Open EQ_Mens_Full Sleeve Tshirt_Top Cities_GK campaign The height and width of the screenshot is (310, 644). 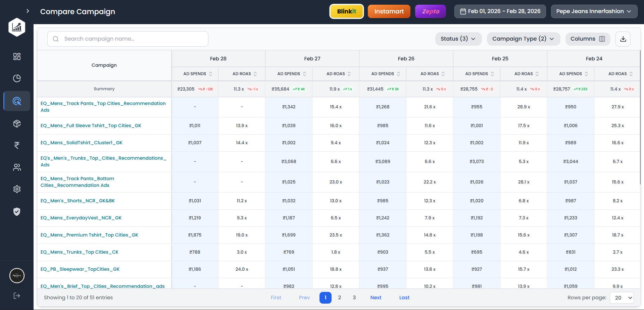point(91,125)
